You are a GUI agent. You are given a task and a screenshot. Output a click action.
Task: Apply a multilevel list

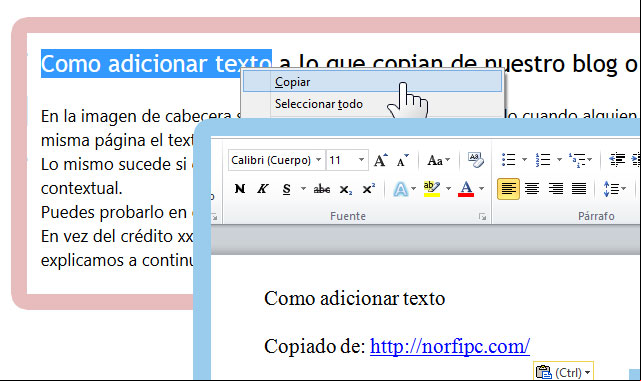click(577, 160)
